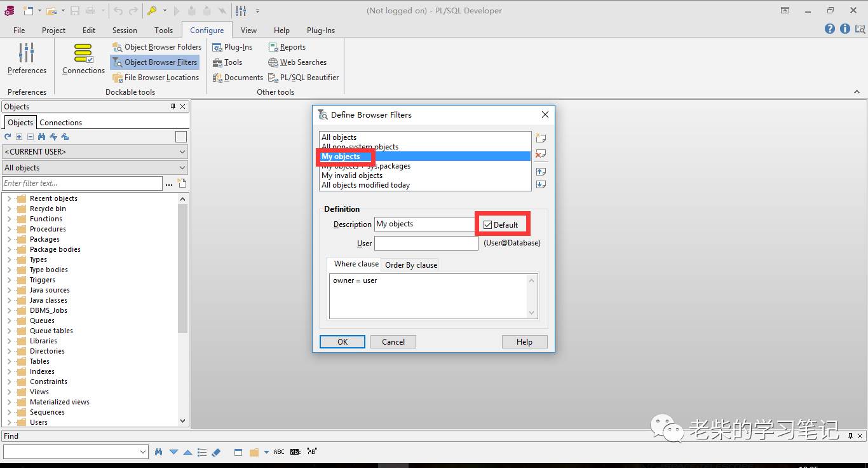
Task: Expand the Sequences folder
Action: pos(9,412)
